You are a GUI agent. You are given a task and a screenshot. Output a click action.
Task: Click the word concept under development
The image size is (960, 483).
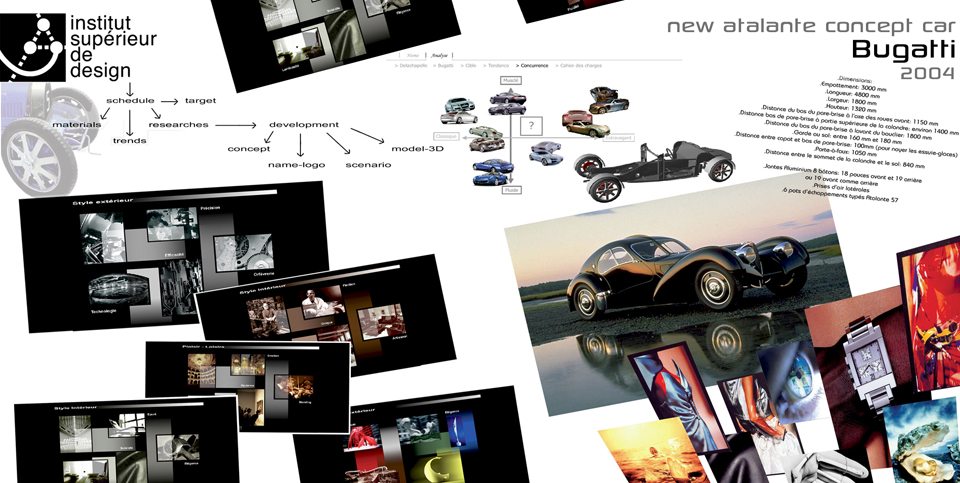click(249, 149)
